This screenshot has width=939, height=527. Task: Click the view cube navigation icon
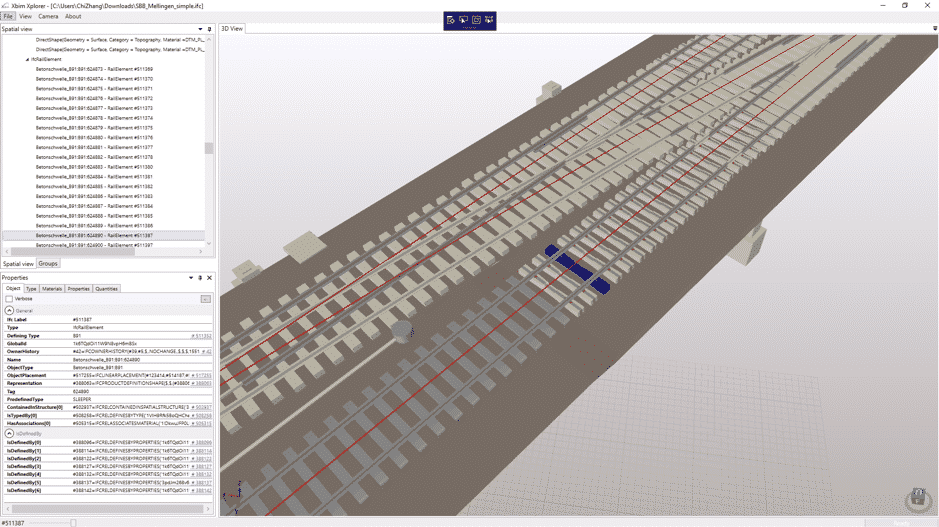point(917,499)
